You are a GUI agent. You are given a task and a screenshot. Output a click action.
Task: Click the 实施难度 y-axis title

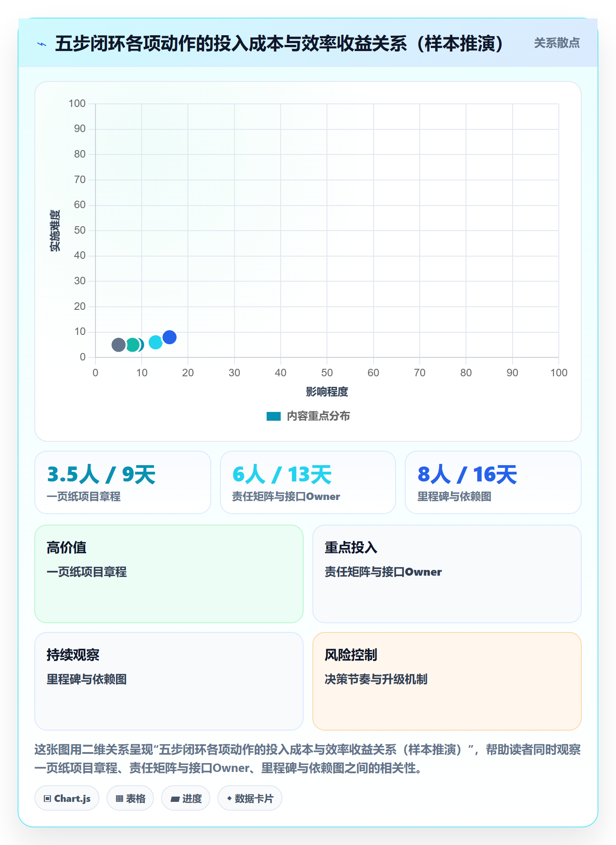55,231
